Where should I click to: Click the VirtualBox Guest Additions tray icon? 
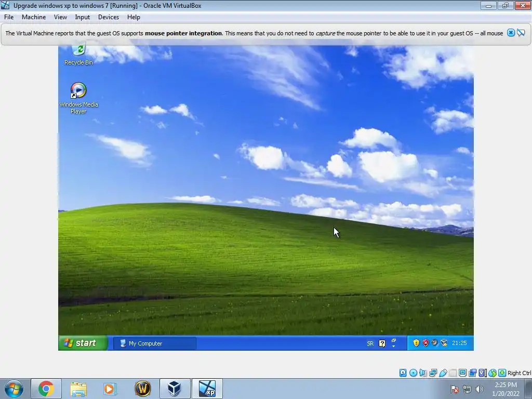[x=444, y=343]
